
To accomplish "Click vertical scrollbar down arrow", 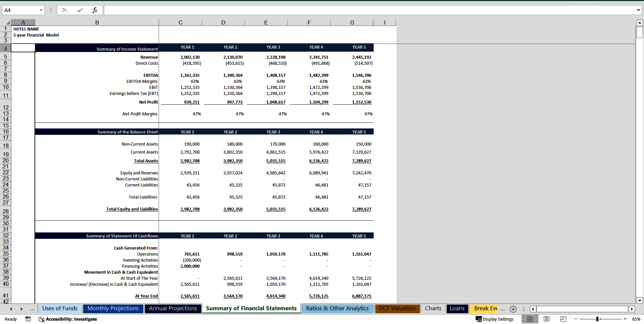I will click(x=640, y=301).
